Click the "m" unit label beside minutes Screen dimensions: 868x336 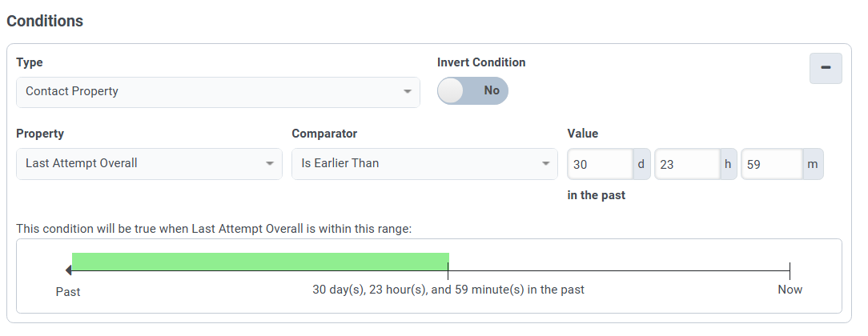[x=813, y=164]
